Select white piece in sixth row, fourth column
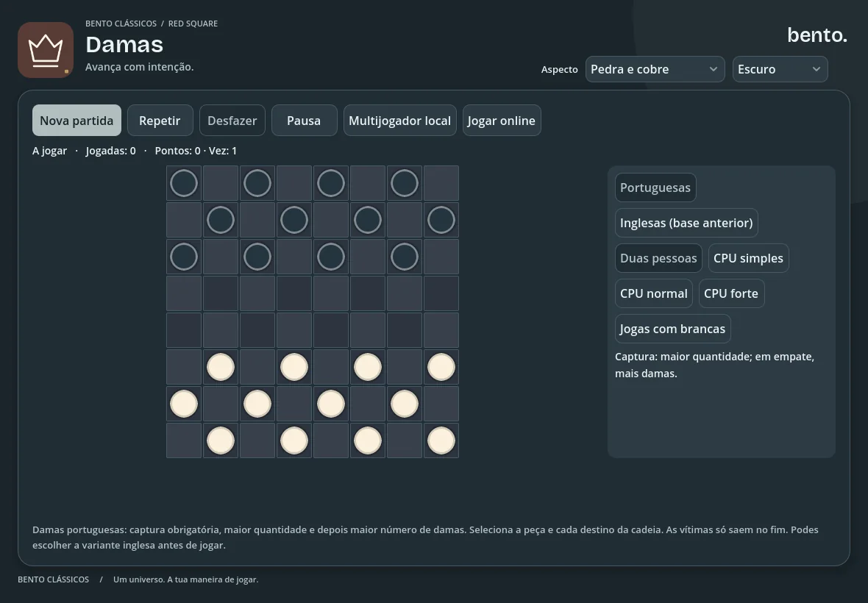868x603 pixels. 294,367
